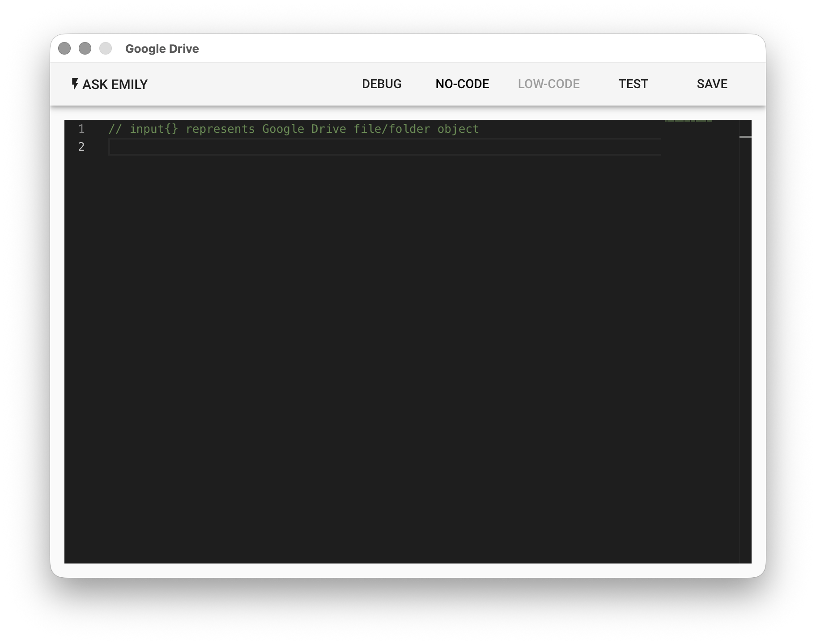Image resolution: width=816 pixels, height=644 pixels.
Task: Click the word "object" ending line 1
Action: click(x=458, y=129)
